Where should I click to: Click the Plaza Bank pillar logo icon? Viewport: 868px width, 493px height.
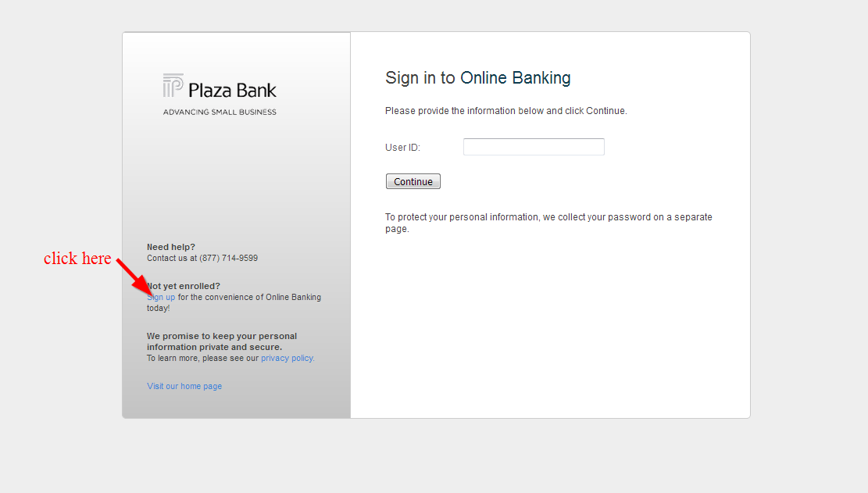pos(173,86)
